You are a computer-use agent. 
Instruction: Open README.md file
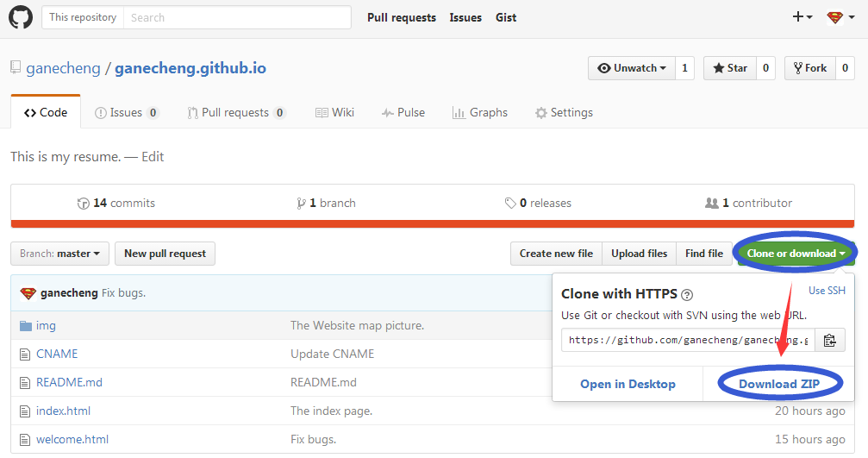pyautogui.click(x=69, y=383)
